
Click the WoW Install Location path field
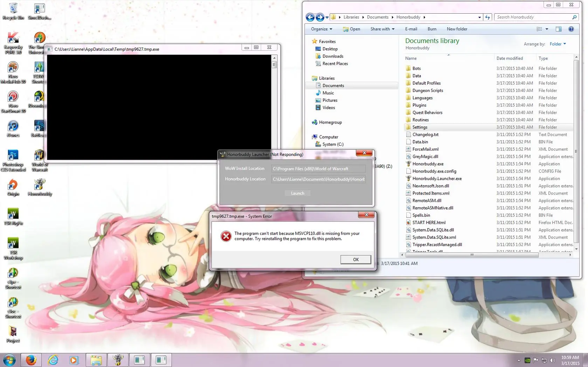pos(318,169)
